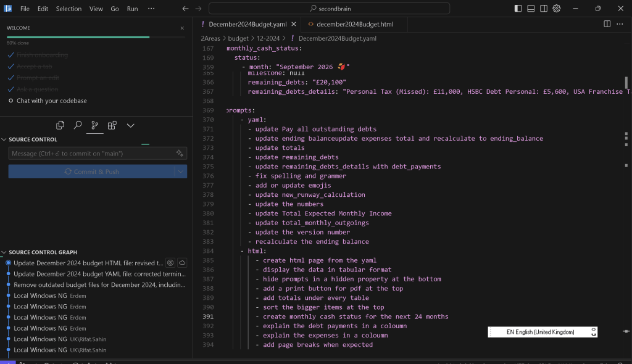Focus the commit message input field
The image size is (632, 364).
(91, 154)
